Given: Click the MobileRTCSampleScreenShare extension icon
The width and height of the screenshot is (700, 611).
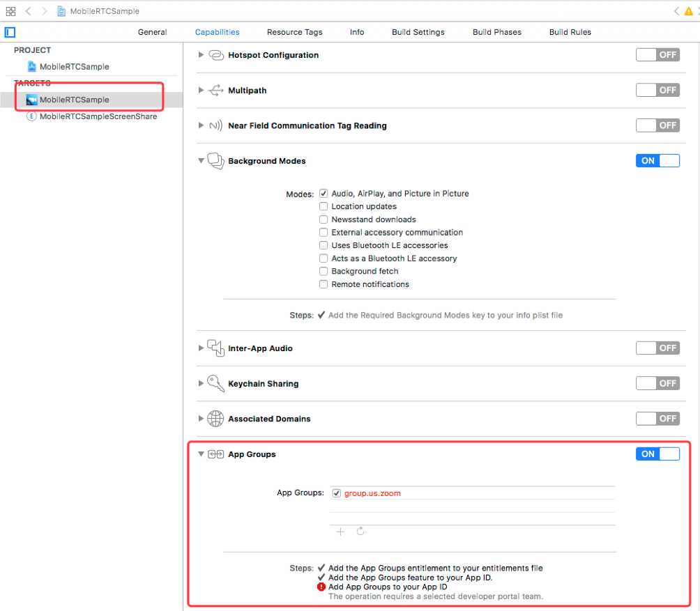Looking at the screenshot, I should (31, 116).
